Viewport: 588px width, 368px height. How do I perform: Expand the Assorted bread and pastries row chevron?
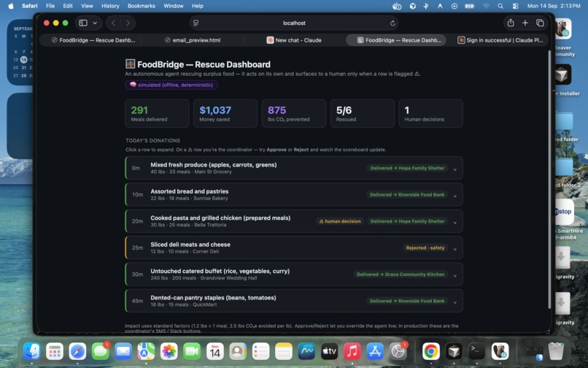click(455, 196)
